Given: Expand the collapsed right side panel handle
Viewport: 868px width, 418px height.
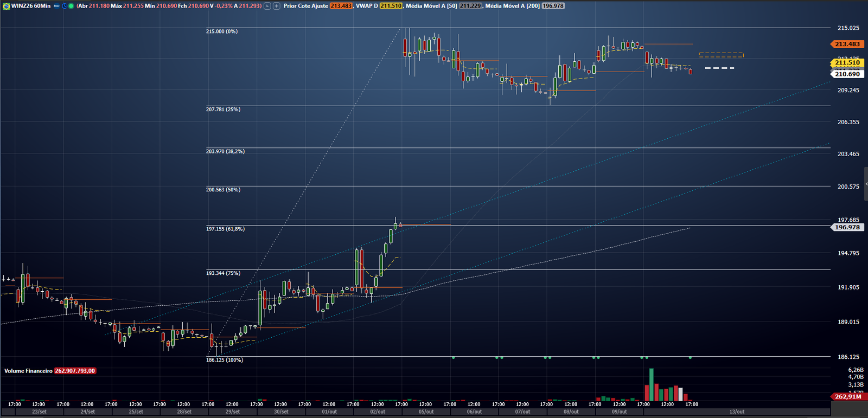Looking at the screenshot, I should (866, 184).
